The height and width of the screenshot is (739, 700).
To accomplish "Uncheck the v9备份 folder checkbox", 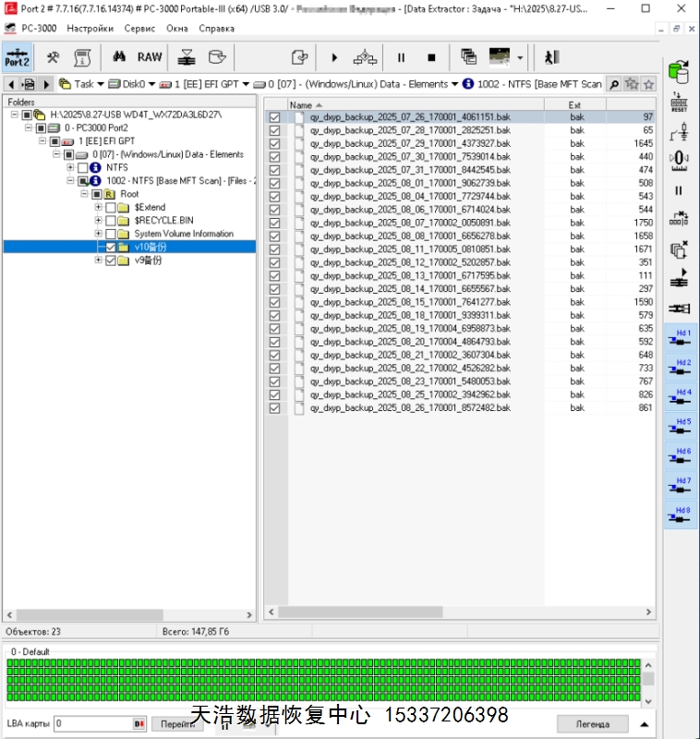I will [x=111, y=260].
